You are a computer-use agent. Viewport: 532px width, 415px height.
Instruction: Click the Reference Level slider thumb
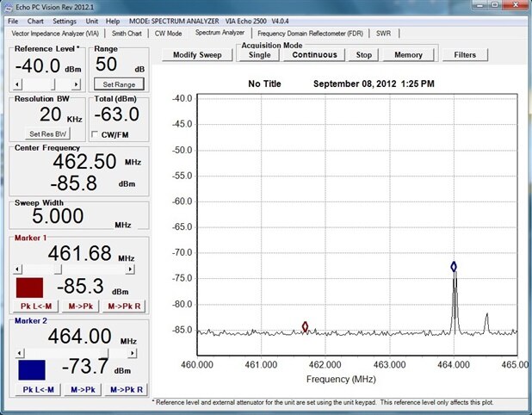(x=53, y=84)
